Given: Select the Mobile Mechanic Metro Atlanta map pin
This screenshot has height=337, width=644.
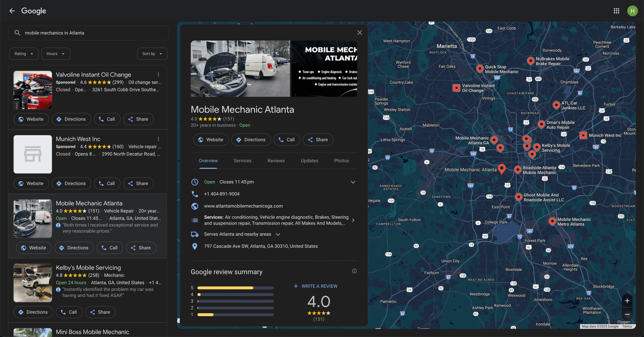Looking at the screenshot, I should click(x=552, y=221).
